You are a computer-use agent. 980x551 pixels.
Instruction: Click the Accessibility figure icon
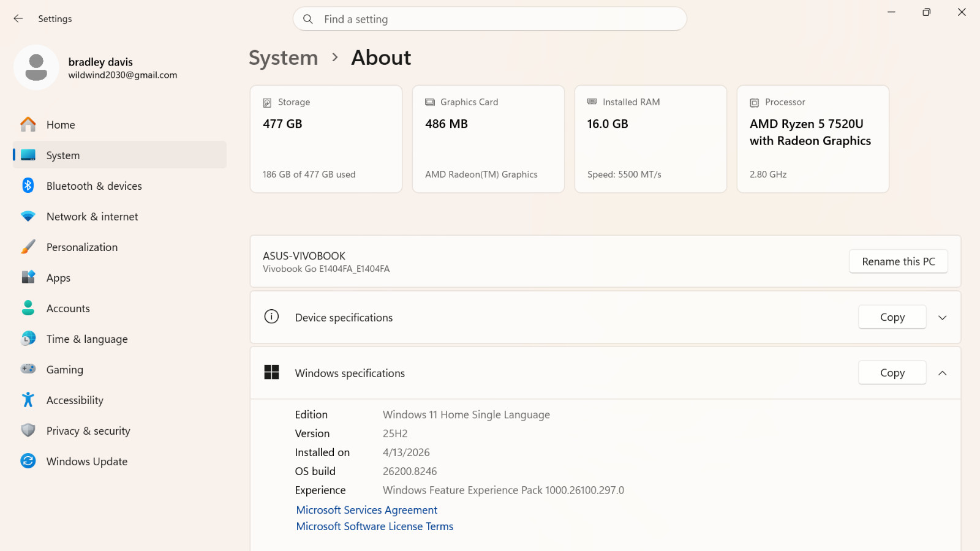(x=28, y=400)
